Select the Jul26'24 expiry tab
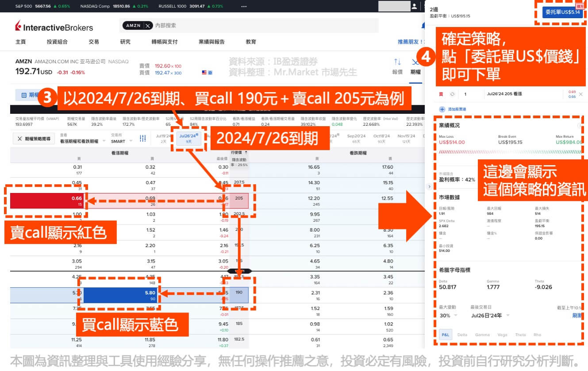The height and width of the screenshot is (371, 588). 188,138
